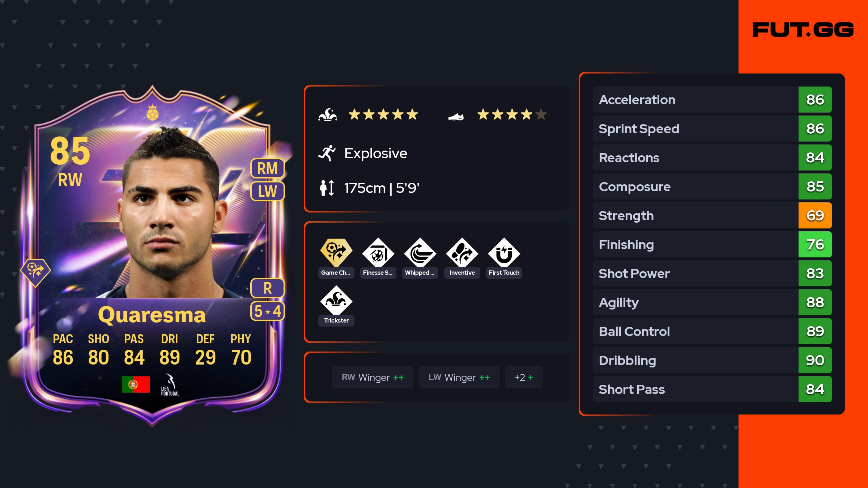Open the FUT.GG logo link
Viewport: 868px width, 488px height.
click(803, 30)
